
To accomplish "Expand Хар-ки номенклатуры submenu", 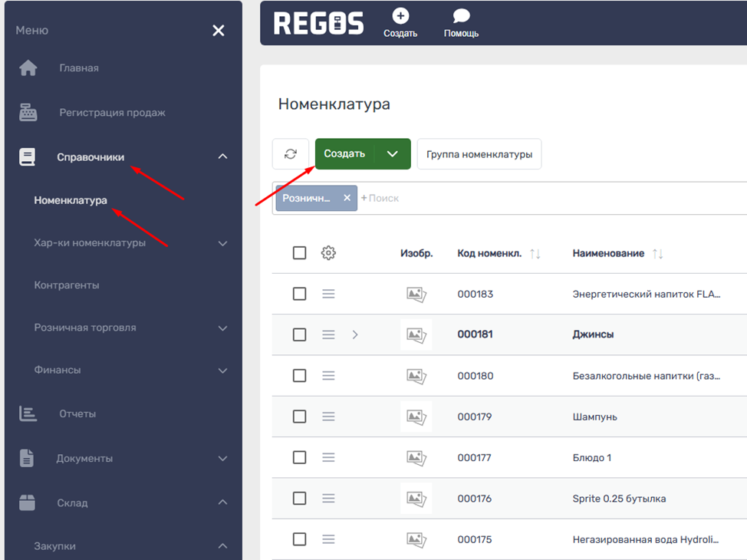I will (222, 244).
